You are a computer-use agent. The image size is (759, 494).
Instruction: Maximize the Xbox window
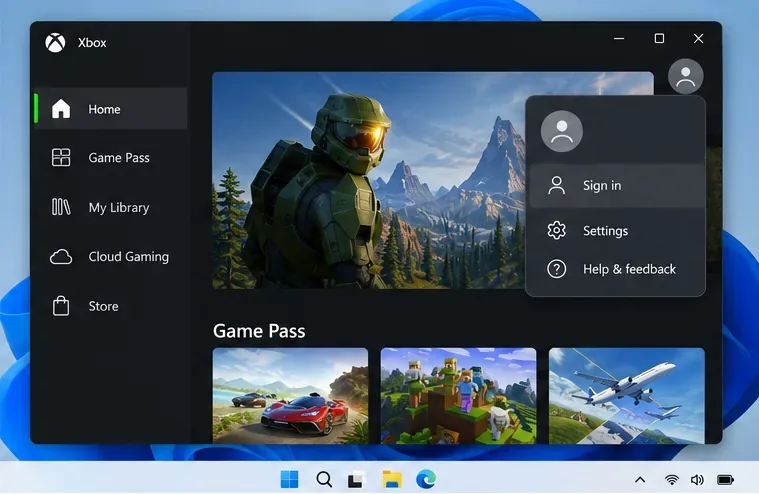[x=659, y=38]
